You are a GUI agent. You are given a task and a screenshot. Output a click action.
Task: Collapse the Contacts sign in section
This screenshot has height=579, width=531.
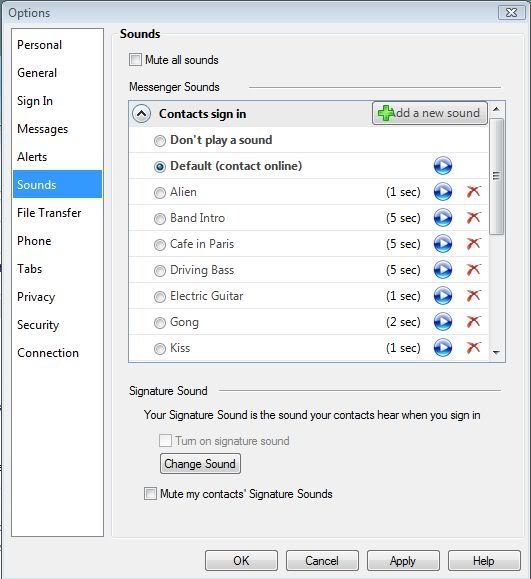click(141, 114)
